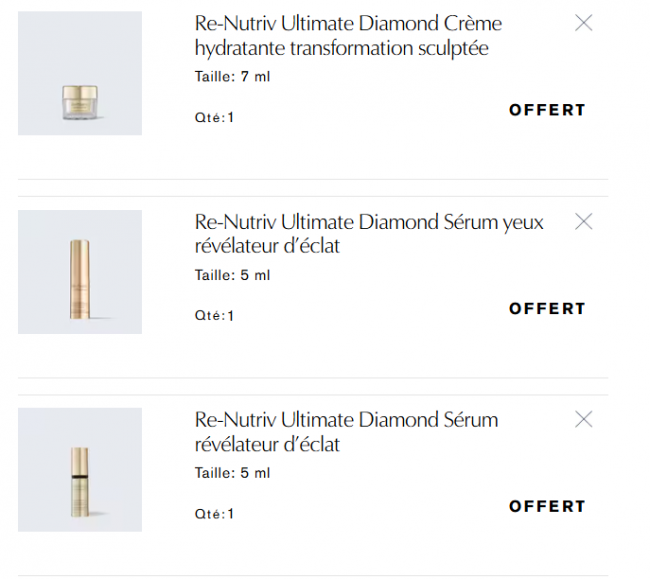Remove the Crème hydratante item with X
The width and height of the screenshot is (650, 579).
pos(584,23)
